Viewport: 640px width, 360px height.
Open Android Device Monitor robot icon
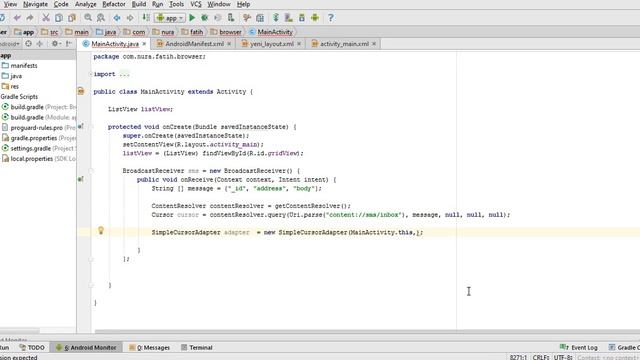(315, 18)
